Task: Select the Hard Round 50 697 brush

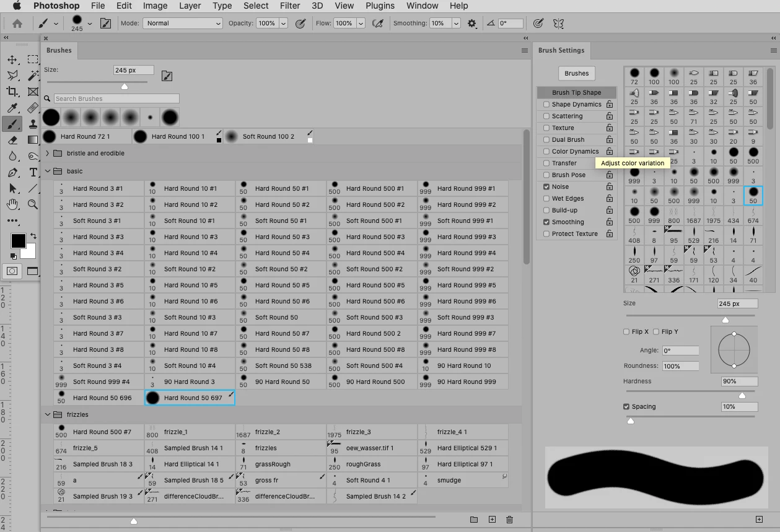Action: pyautogui.click(x=190, y=398)
